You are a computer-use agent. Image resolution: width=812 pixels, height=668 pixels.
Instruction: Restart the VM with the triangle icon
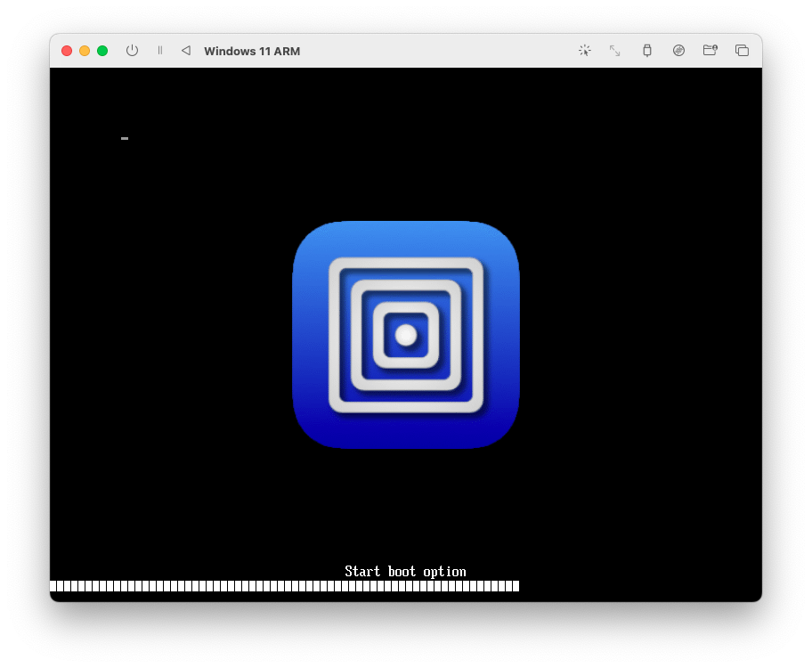[186, 51]
